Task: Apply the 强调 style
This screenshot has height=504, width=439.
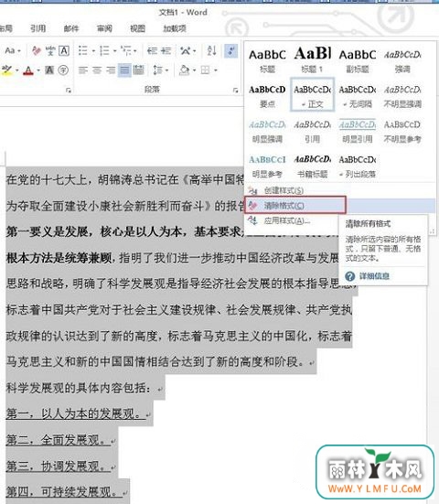Action: [402, 60]
